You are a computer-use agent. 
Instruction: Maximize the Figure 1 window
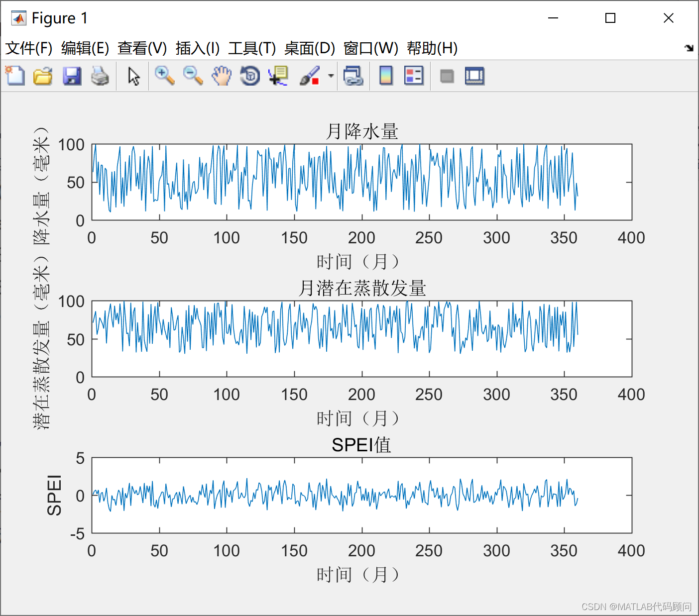(610, 18)
